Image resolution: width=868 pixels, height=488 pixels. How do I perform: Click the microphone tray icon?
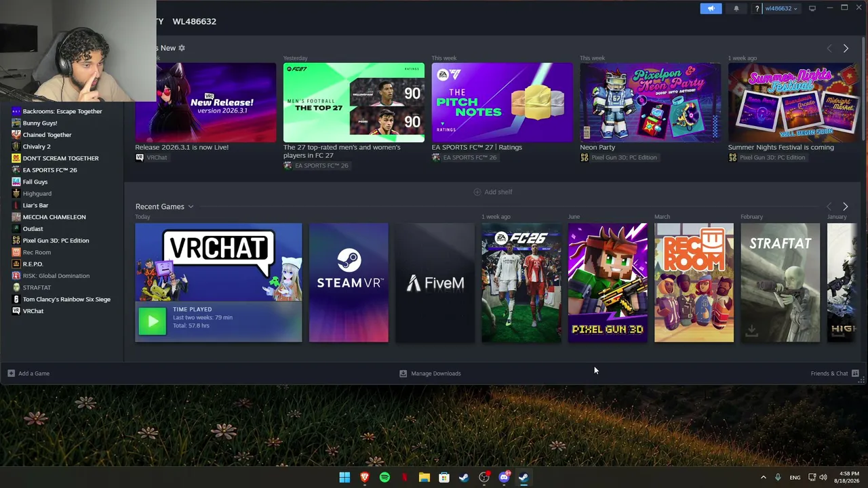(x=778, y=478)
